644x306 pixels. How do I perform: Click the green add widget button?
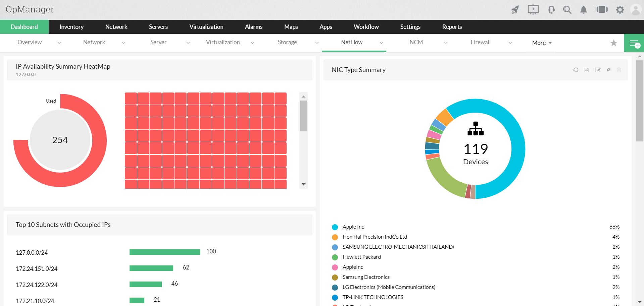point(634,43)
